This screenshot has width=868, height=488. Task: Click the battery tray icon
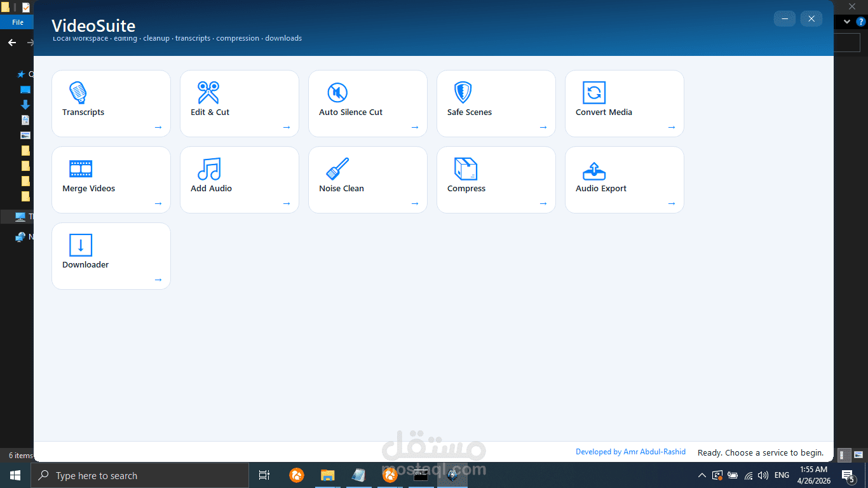[x=733, y=475]
